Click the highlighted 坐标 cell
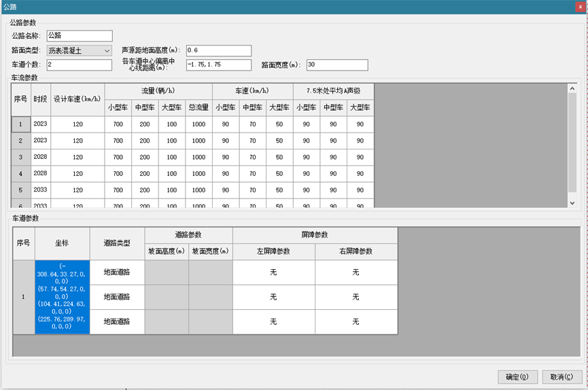588x390 pixels. coord(63,297)
